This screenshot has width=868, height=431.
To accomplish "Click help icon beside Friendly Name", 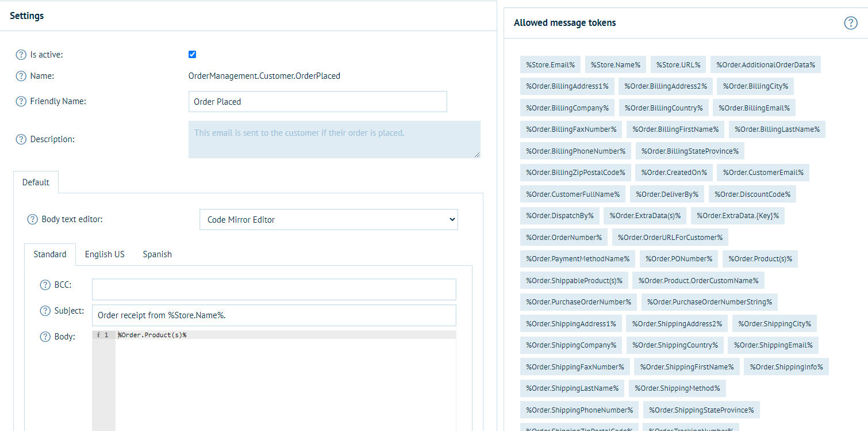I will pos(21,101).
